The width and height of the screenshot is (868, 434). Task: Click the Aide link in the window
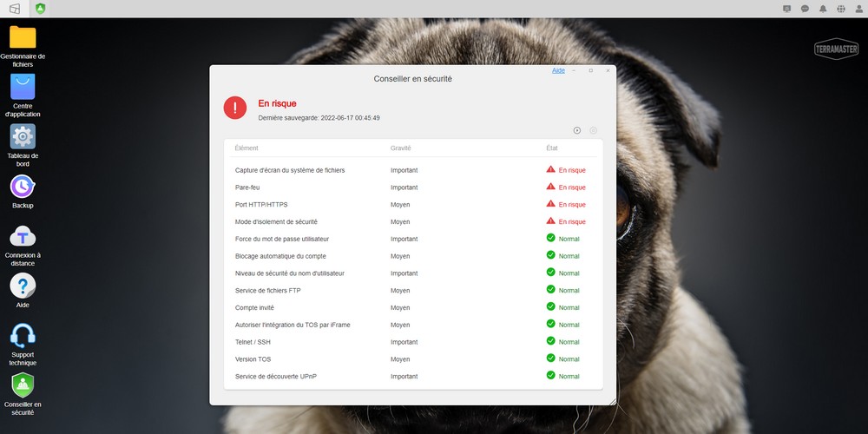coord(558,71)
